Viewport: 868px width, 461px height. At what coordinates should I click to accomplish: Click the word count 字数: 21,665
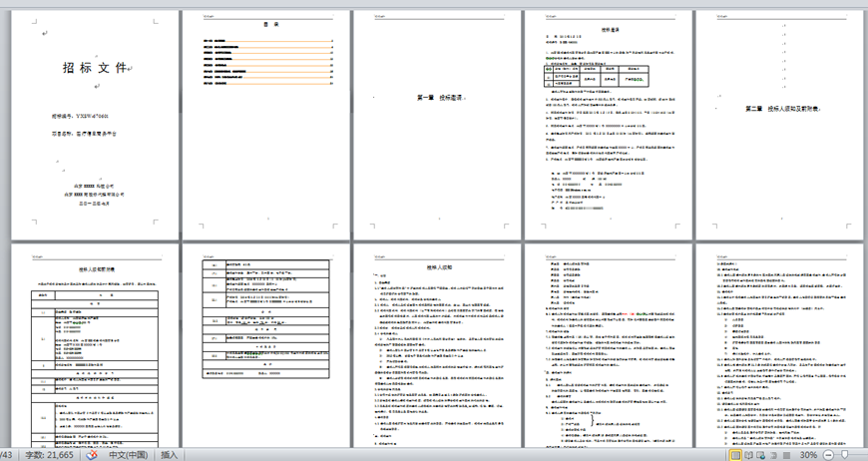tap(49, 455)
